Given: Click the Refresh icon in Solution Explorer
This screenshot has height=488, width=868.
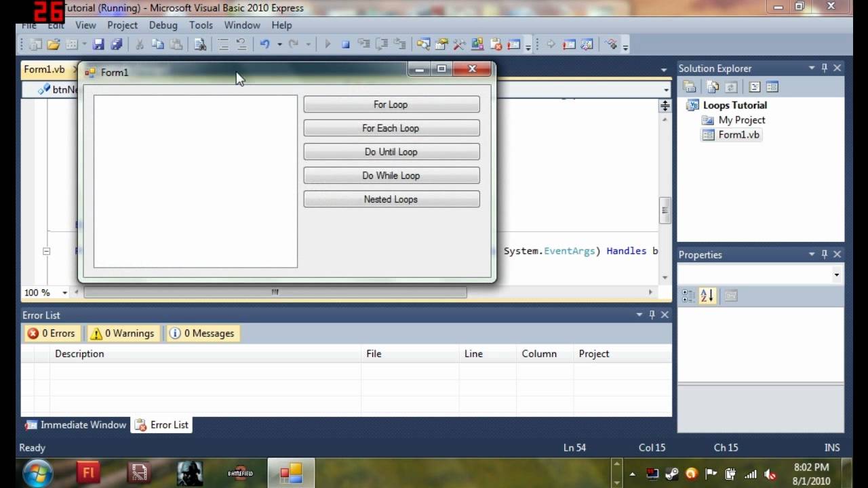Looking at the screenshot, I should pos(730,87).
